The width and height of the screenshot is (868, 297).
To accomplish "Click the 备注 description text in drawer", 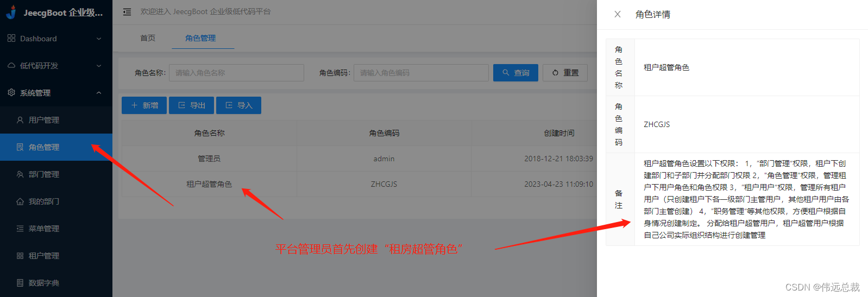I will pyautogui.click(x=746, y=199).
